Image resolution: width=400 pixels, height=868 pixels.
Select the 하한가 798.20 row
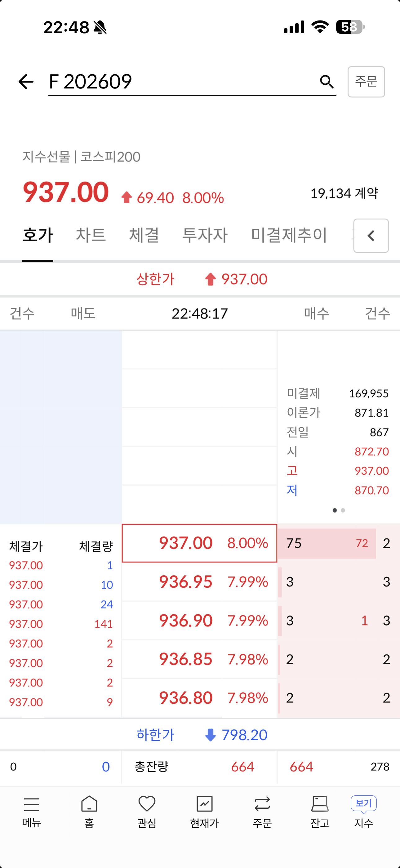[200, 735]
